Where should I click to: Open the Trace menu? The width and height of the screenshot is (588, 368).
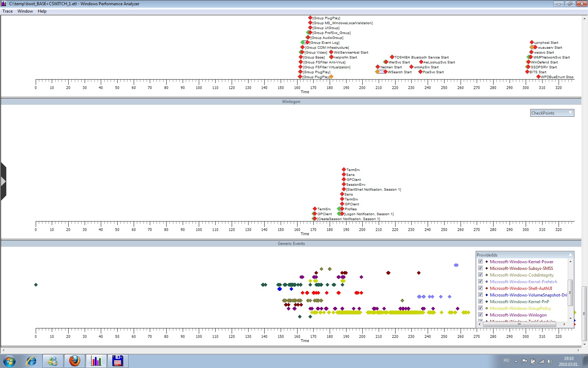[x=7, y=11]
